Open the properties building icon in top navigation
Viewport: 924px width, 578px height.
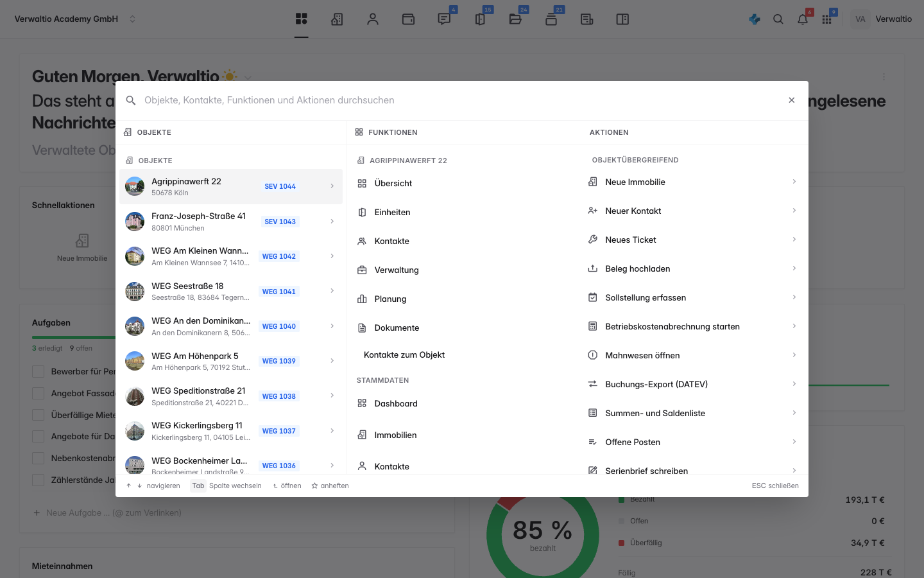coord(337,19)
